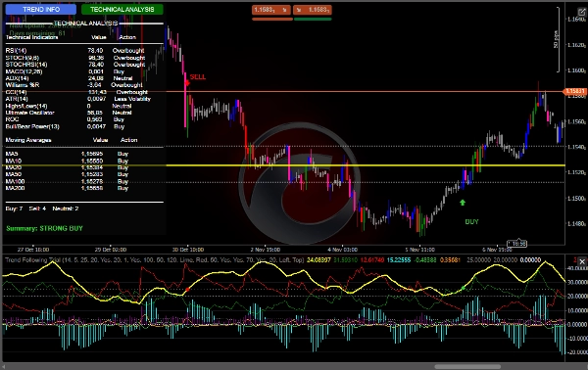Click the CCI(14) indicator row
588x370 pixels.
(x=76, y=92)
